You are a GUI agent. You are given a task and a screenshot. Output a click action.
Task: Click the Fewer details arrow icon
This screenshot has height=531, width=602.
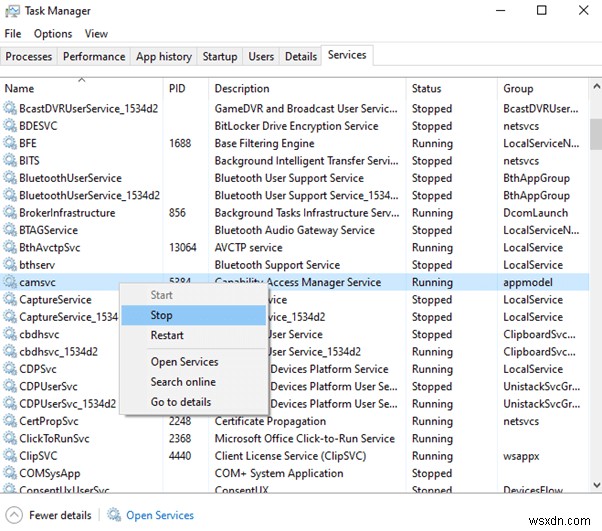(x=14, y=515)
